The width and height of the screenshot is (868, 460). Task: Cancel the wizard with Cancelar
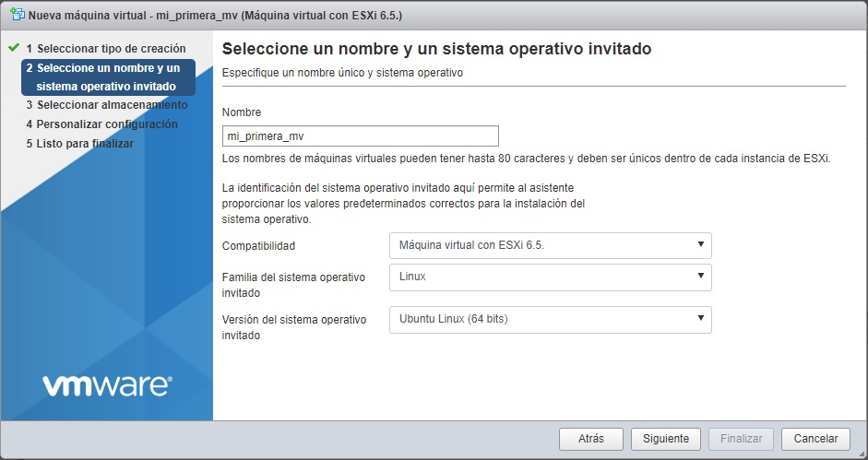(815, 439)
